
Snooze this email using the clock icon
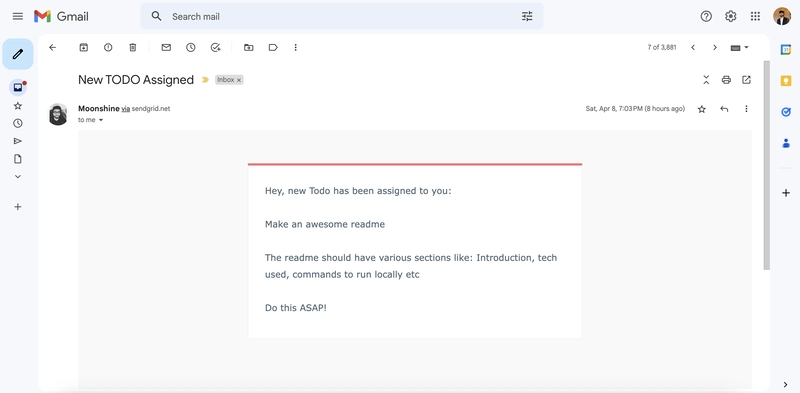[x=190, y=47]
